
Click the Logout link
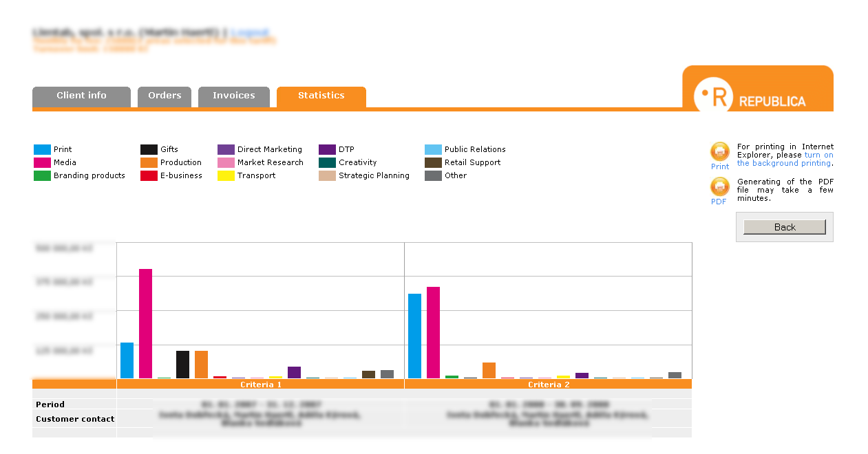(249, 32)
